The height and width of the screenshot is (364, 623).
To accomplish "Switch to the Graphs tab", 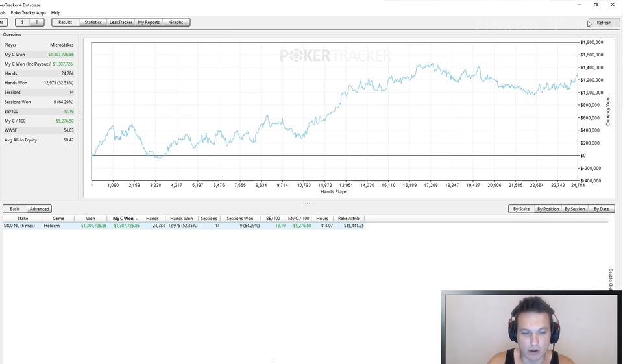I will pos(176,22).
